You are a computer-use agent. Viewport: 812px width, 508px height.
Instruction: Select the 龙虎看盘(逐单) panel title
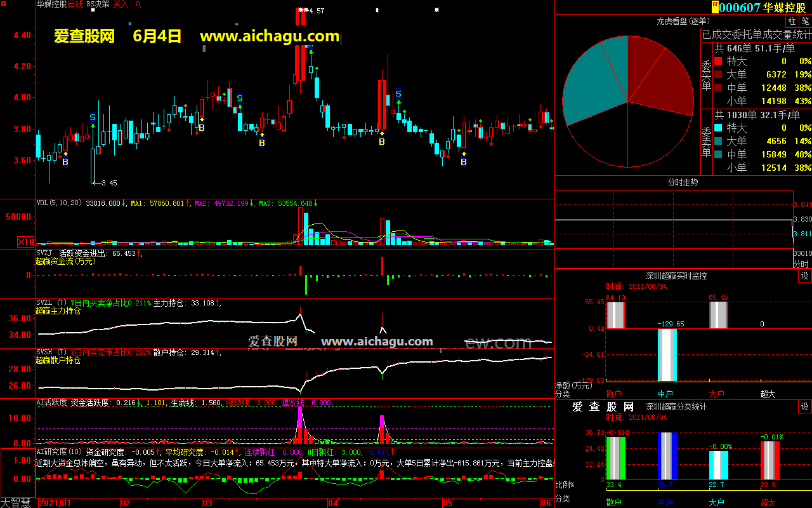coord(683,21)
